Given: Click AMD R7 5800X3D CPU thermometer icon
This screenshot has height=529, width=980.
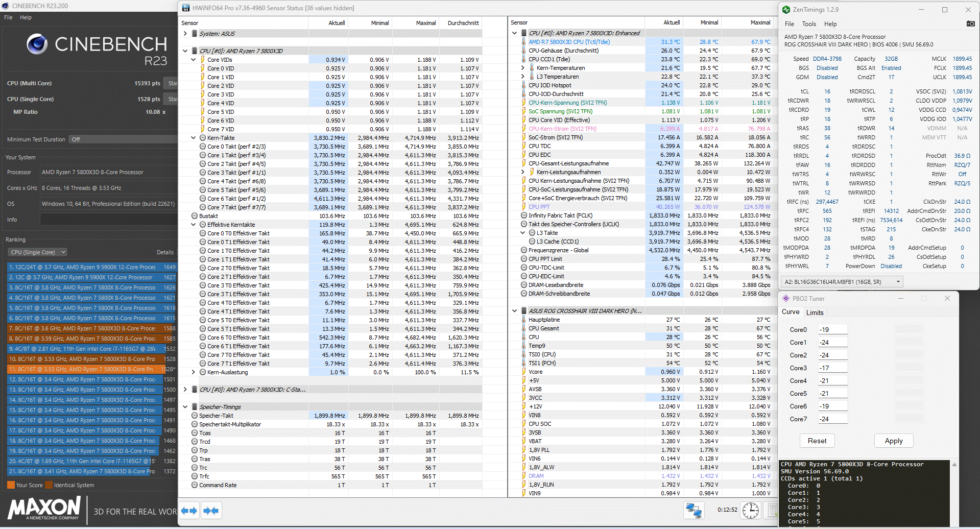Looking at the screenshot, I should [x=524, y=42].
